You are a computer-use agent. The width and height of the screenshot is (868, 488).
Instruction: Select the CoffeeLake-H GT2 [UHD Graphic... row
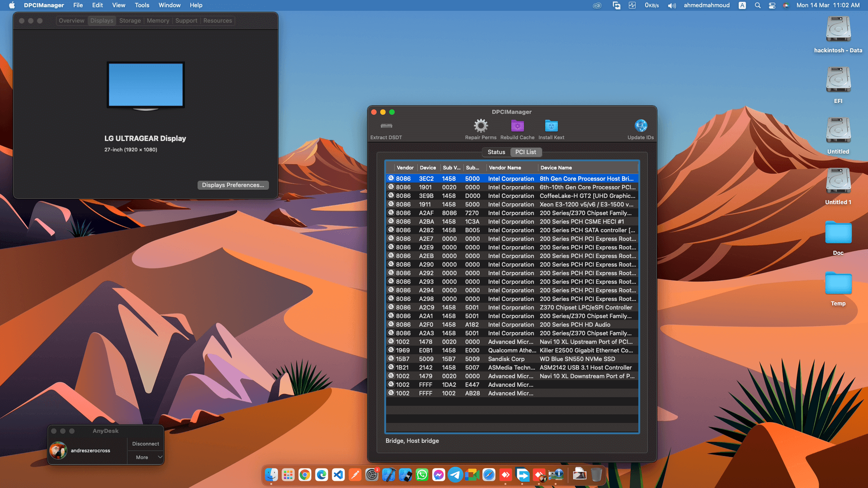click(x=512, y=196)
